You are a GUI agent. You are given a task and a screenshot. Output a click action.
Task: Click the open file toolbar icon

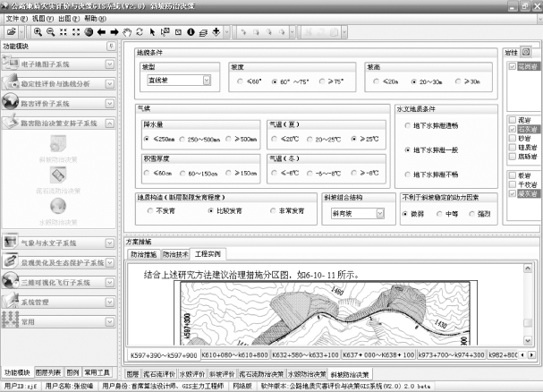(x=12, y=32)
